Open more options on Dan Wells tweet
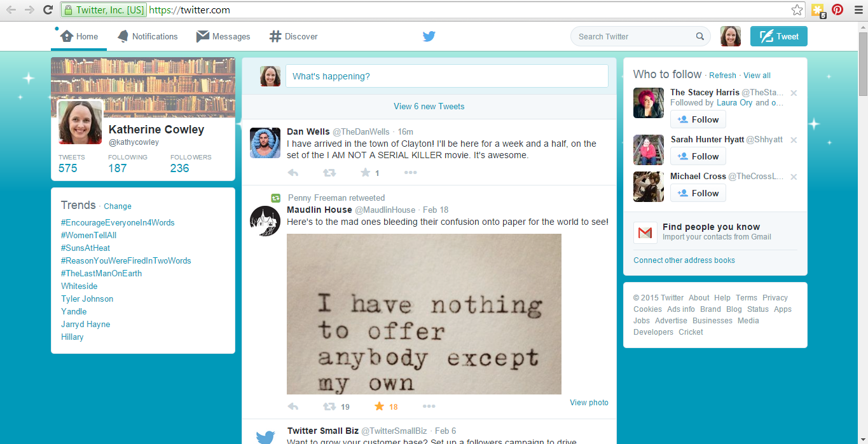 tap(411, 172)
